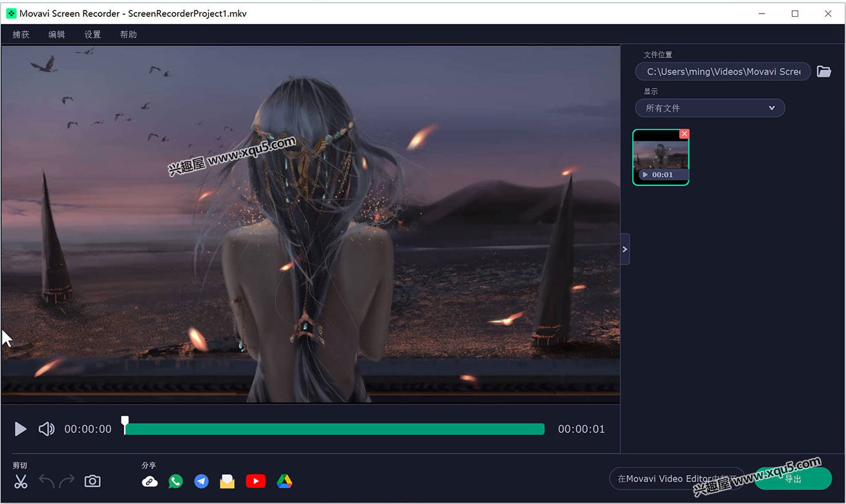Click the white playhead marker
Viewport: 846px width, 504px height.
click(125, 425)
